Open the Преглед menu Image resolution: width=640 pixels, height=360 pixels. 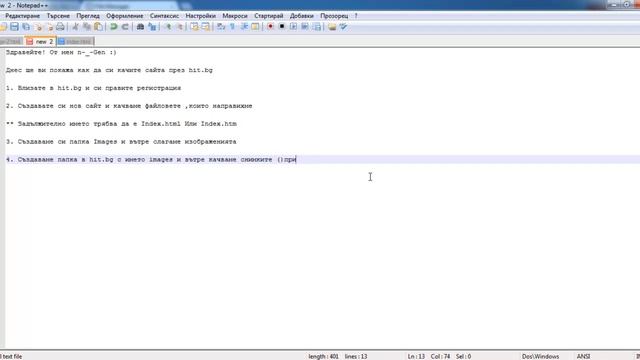pyautogui.click(x=88, y=16)
